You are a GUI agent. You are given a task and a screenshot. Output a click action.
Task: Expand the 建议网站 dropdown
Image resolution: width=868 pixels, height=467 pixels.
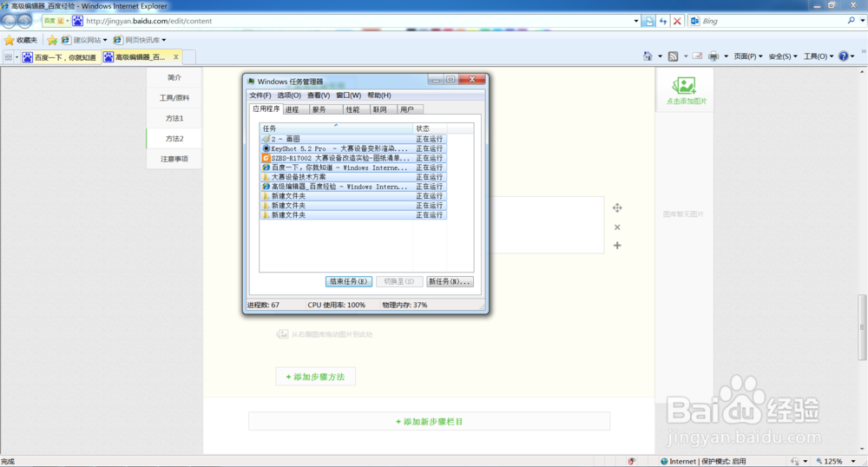(105, 40)
